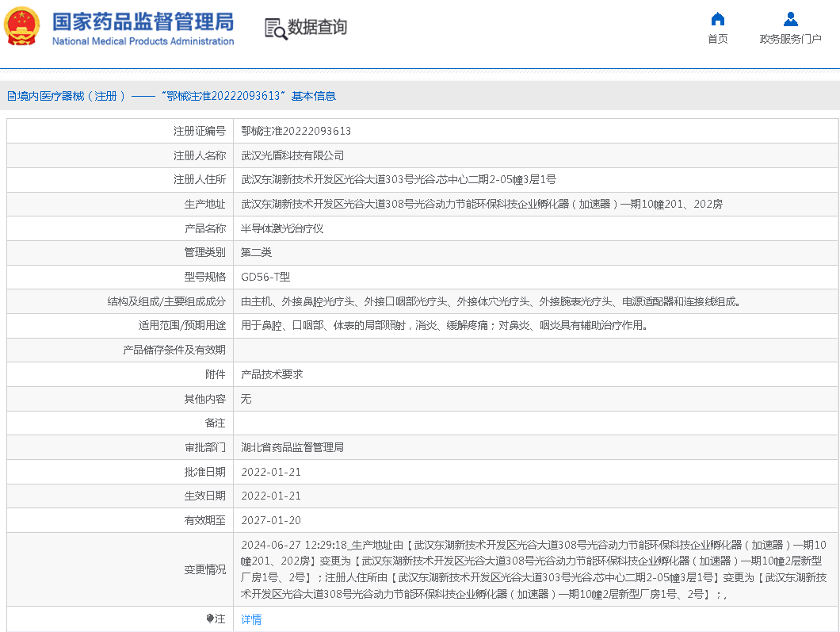Click the 政务服务门户 person icon
Image resolution: width=840 pixels, height=632 pixels.
point(790,19)
